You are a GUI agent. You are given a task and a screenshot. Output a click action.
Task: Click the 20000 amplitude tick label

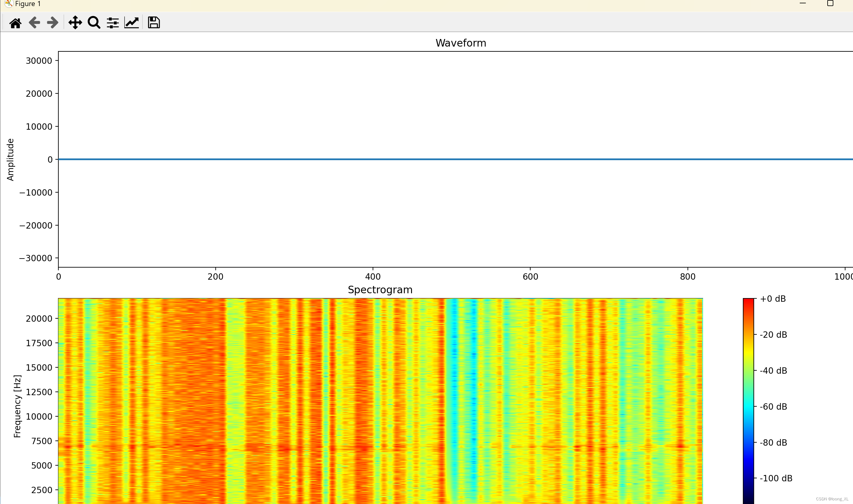[39, 94]
